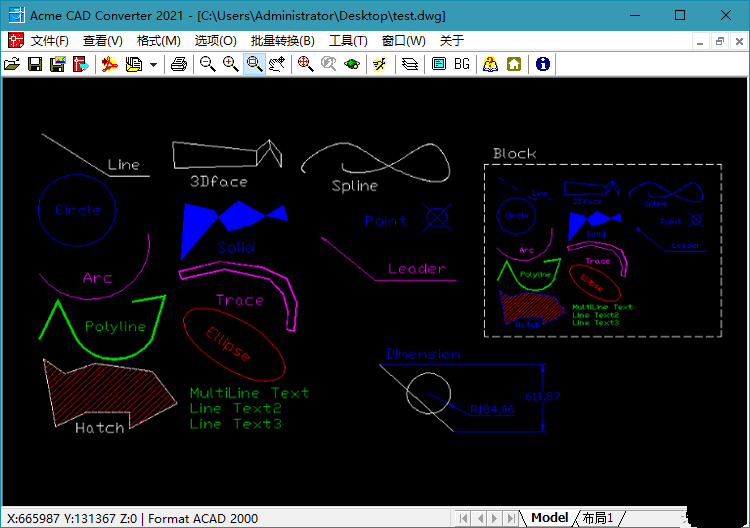
Task: Expand the dropdown arrow beside copy icon
Action: coord(154,64)
